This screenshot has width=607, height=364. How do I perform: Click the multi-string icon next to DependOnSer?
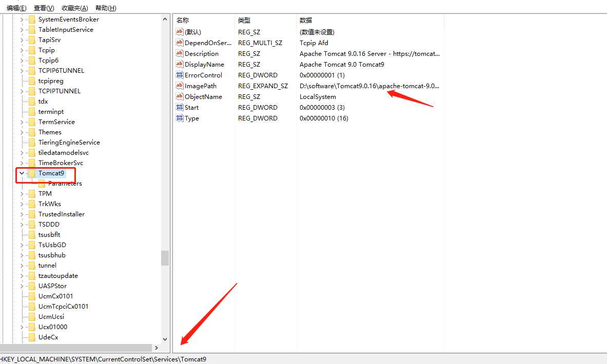point(180,43)
